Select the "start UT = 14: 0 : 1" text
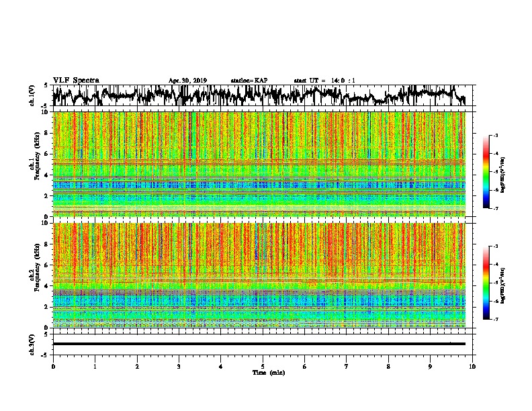This screenshot has width=532, height=411. click(324, 81)
